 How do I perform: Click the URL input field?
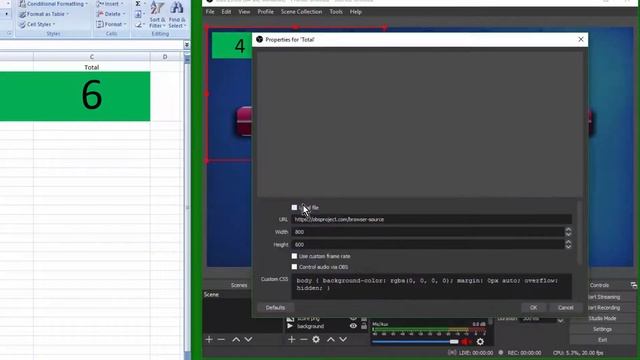[431, 220]
